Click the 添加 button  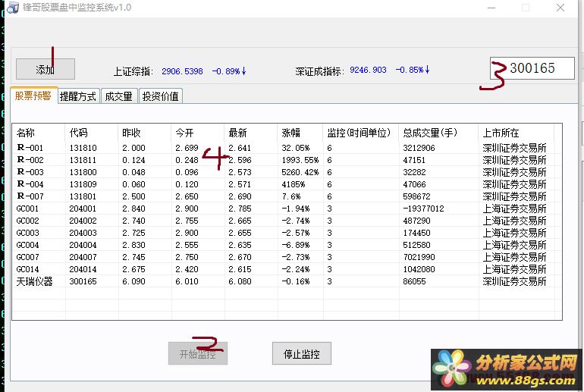[x=45, y=69]
